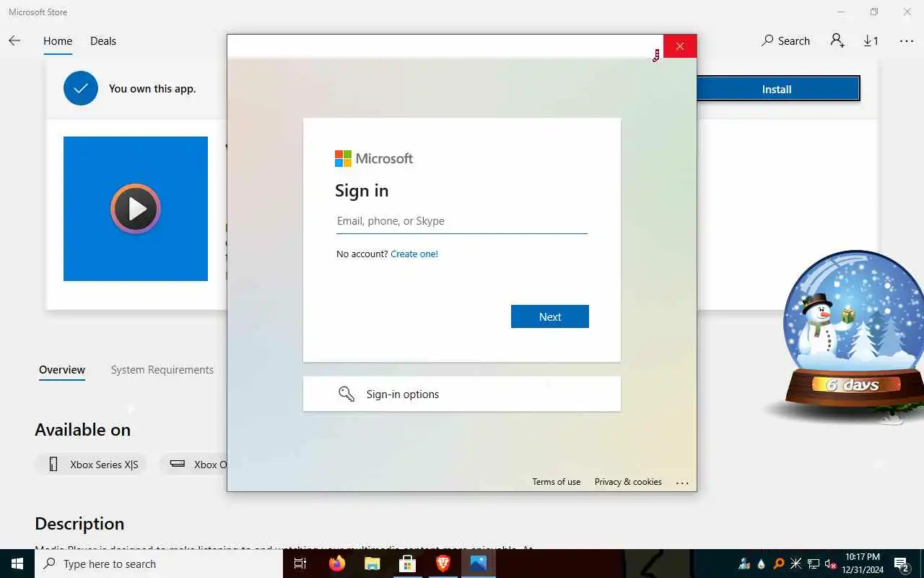Click the orange magnifier tray icon

pos(779,564)
